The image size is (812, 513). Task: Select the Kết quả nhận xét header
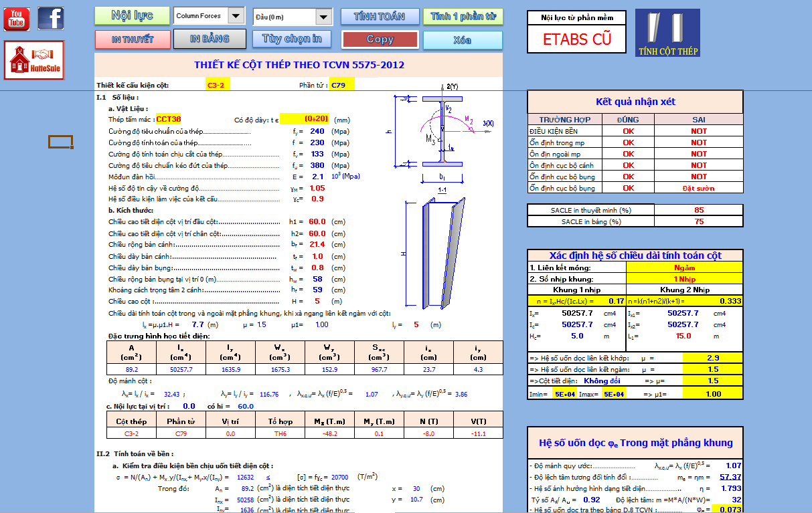635,102
